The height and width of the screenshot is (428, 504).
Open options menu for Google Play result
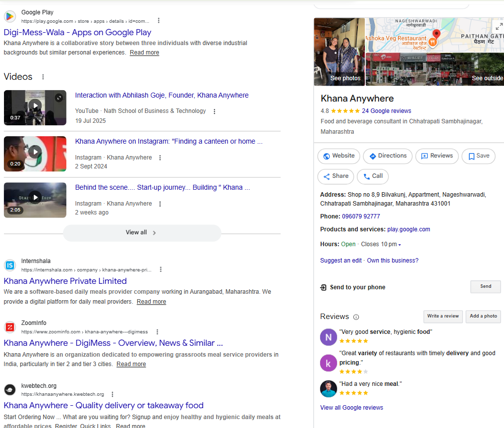pyautogui.click(x=159, y=21)
